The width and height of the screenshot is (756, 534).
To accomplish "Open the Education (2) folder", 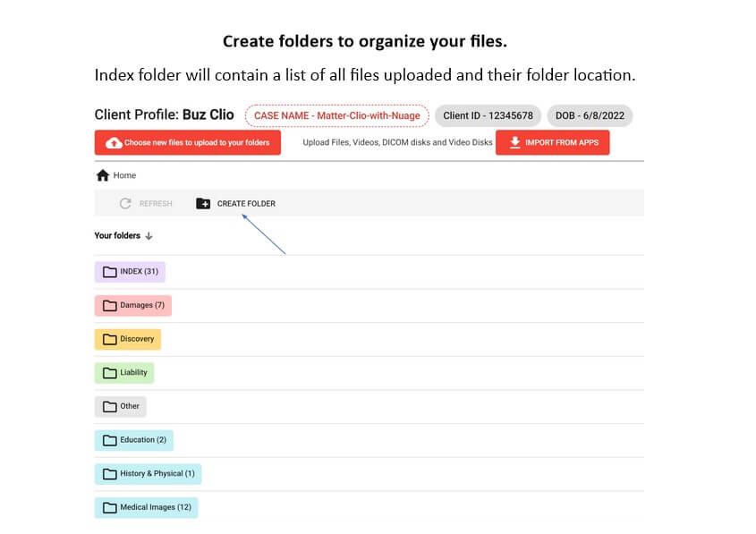I will [134, 440].
